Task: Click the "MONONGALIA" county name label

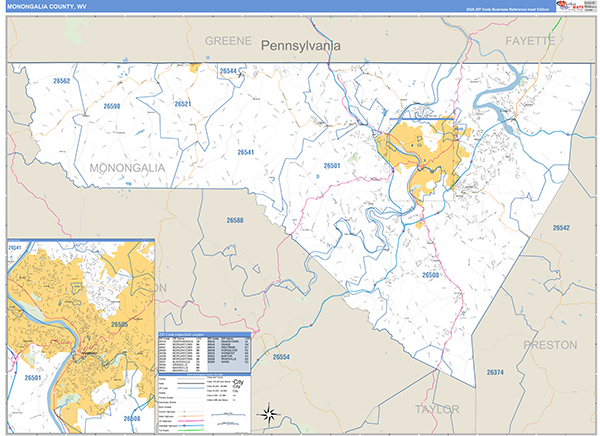Action: point(127,168)
